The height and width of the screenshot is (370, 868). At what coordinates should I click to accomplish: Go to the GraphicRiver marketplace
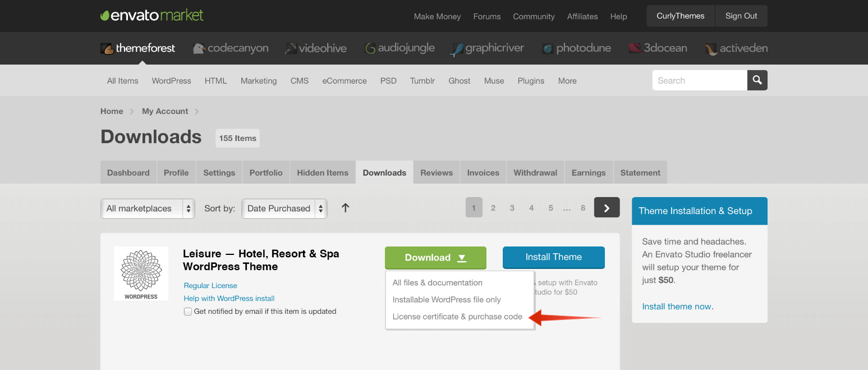486,48
